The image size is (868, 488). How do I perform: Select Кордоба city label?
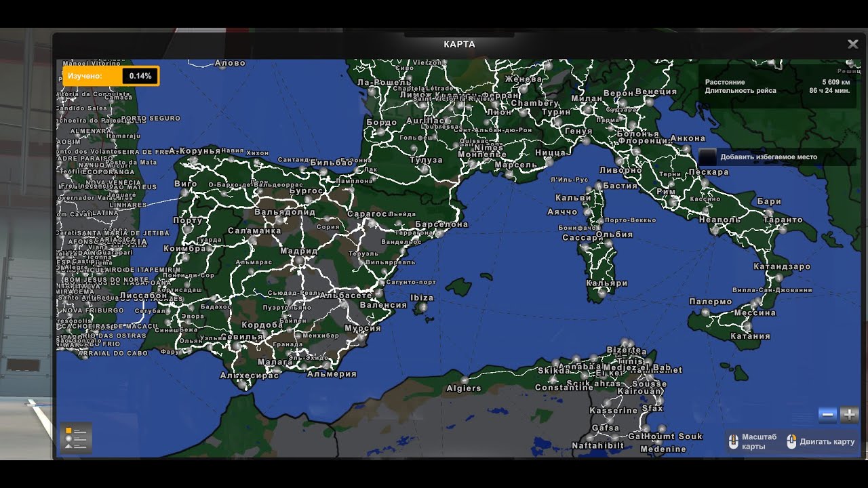[262, 325]
